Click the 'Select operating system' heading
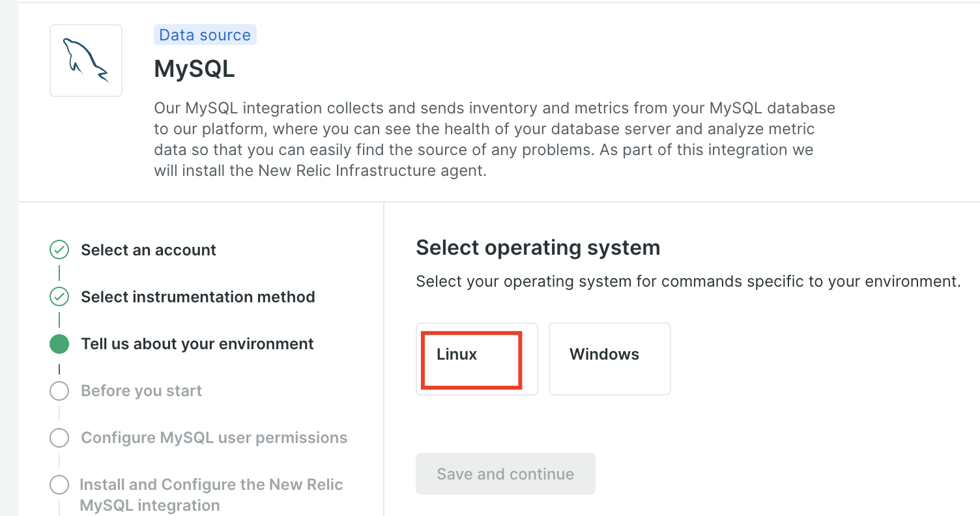980x516 pixels. (538, 248)
